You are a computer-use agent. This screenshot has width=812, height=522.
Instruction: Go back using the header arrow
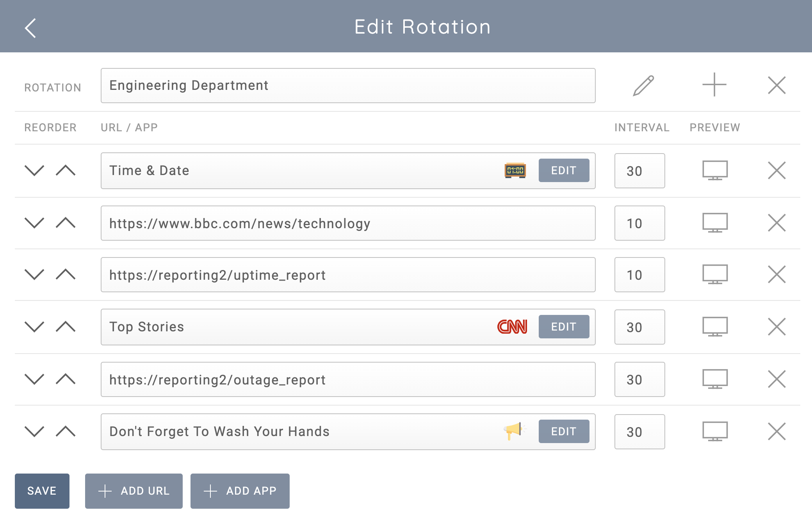click(x=30, y=28)
